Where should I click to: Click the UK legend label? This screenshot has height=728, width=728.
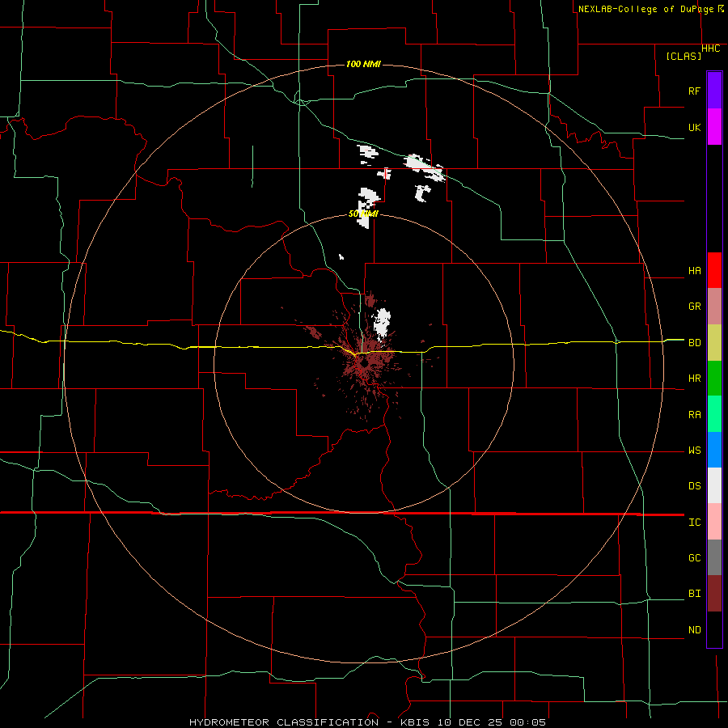click(694, 127)
